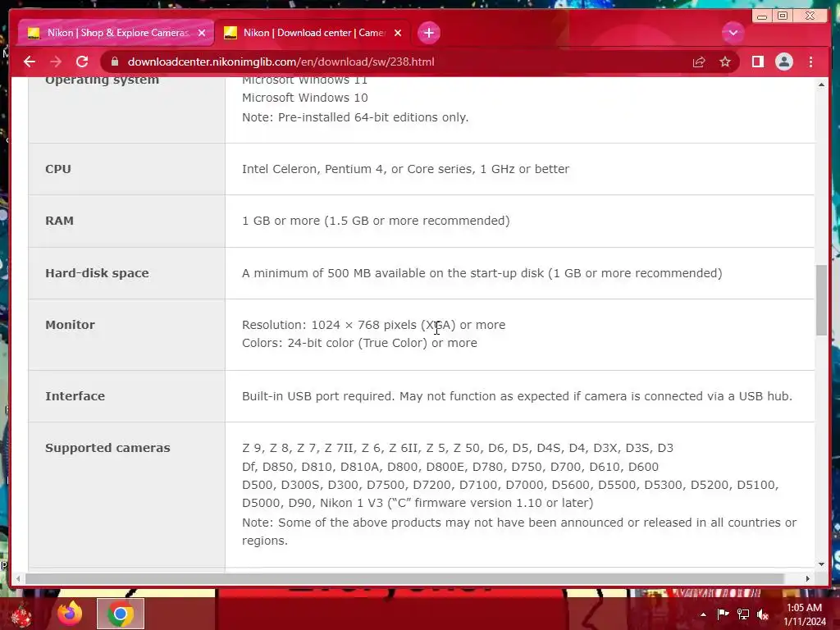Share this page via share icon
840x630 pixels.
pos(699,62)
